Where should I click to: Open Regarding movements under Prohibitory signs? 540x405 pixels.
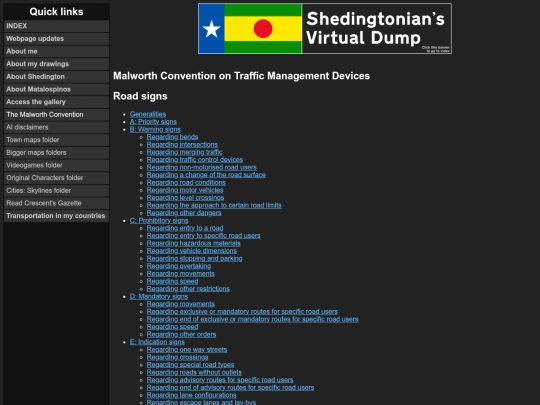pyautogui.click(x=180, y=273)
